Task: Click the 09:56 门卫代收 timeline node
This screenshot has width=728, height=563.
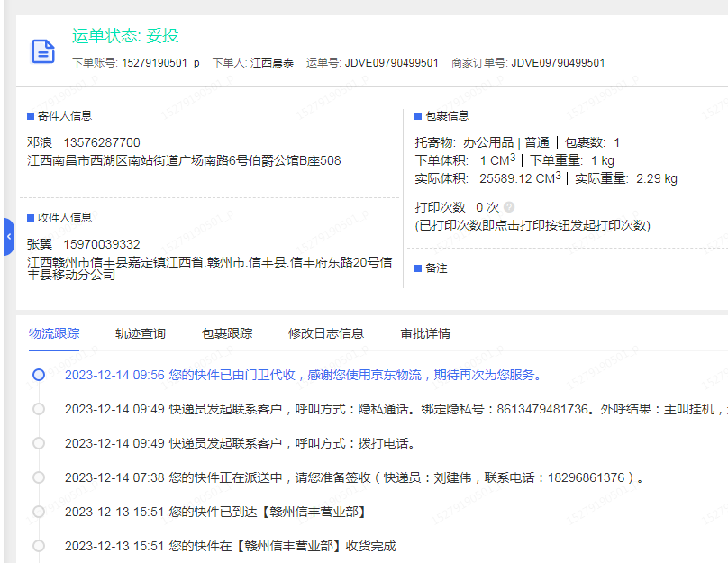Action: 39,375
